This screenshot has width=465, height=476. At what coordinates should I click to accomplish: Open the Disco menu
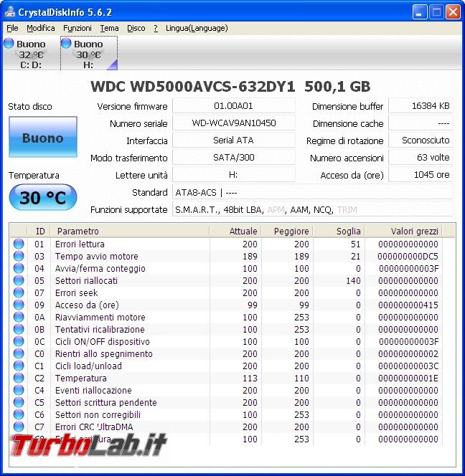tap(136, 28)
